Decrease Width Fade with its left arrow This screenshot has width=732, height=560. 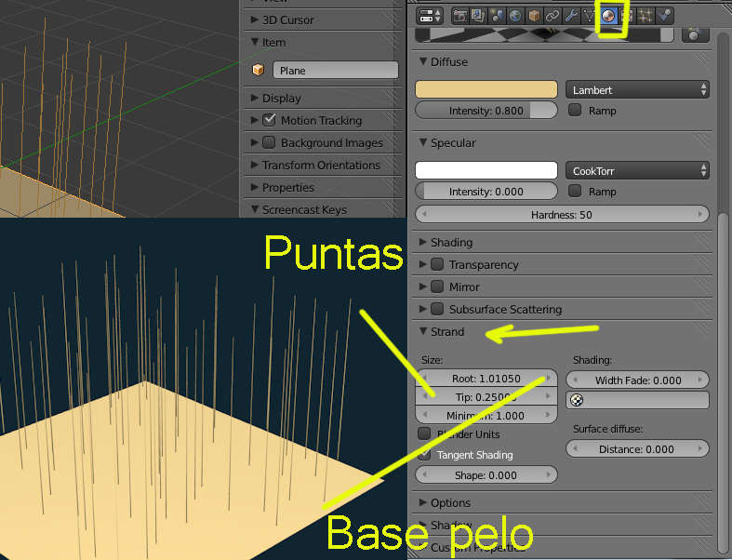tap(575, 380)
